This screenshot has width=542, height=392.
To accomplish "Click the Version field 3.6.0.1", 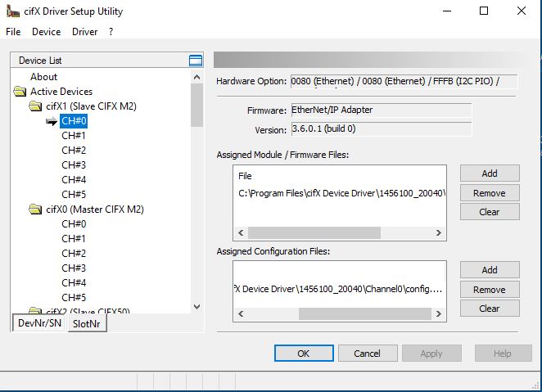I will pos(382,128).
